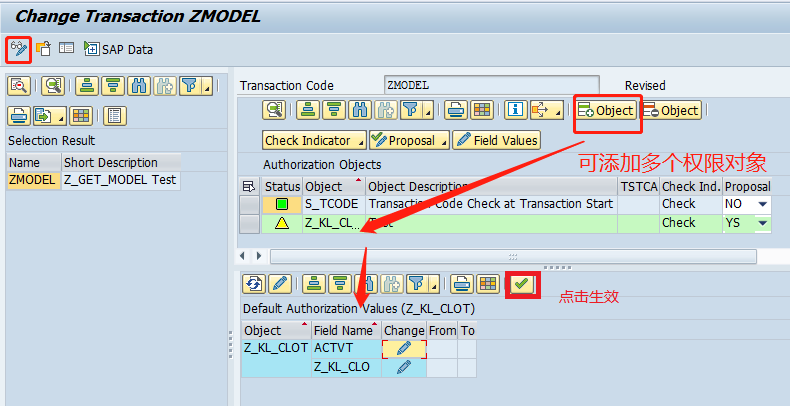790x406 pixels.
Task: Change layout grid in Authorization Objects toolbar
Action: pos(482,110)
